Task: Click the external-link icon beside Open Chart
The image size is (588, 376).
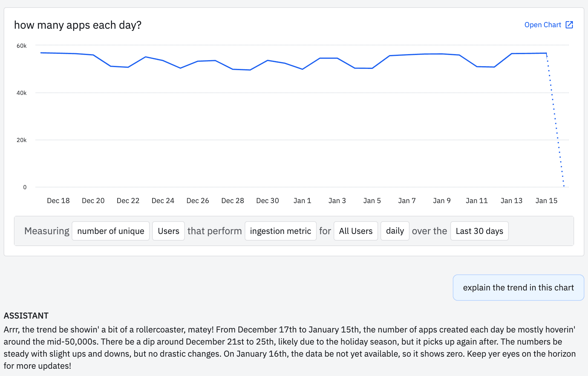Action: coord(569,25)
